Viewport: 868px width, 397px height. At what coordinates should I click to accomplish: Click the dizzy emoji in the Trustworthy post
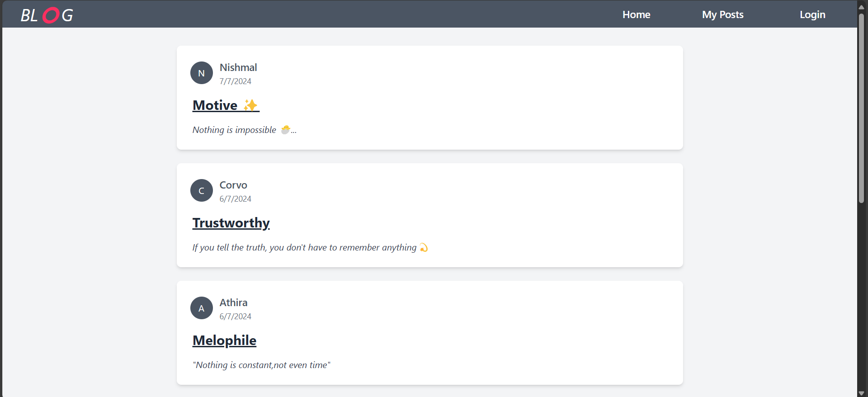pos(424,247)
